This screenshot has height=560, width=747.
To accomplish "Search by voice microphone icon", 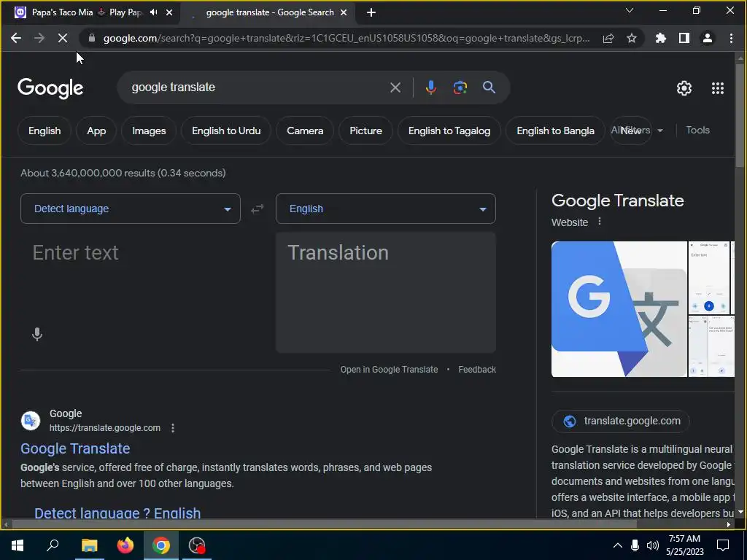I will (x=430, y=87).
